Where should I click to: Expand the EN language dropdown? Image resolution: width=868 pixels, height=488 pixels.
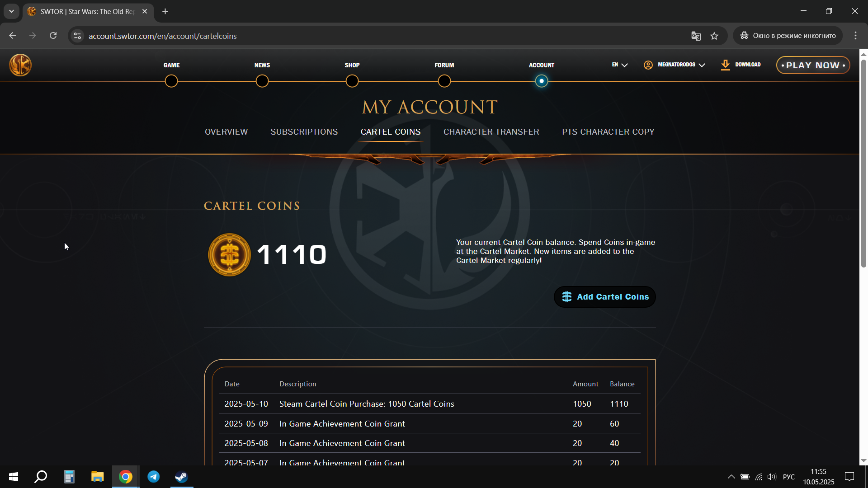tap(620, 65)
